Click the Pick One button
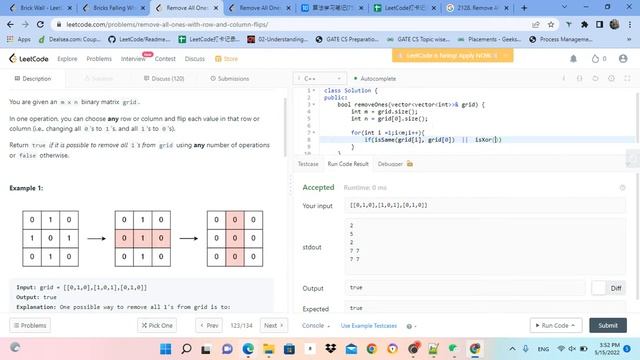 point(157,325)
